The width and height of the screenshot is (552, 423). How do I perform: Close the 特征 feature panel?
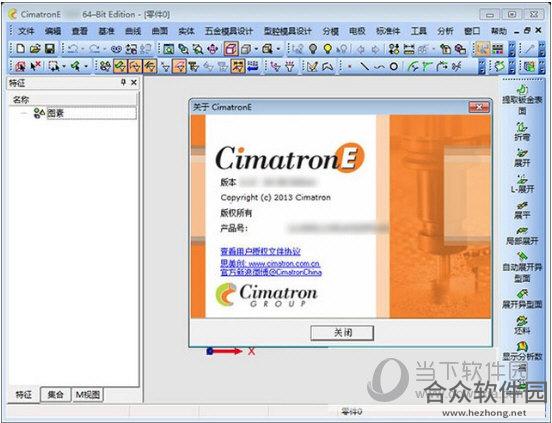(134, 82)
